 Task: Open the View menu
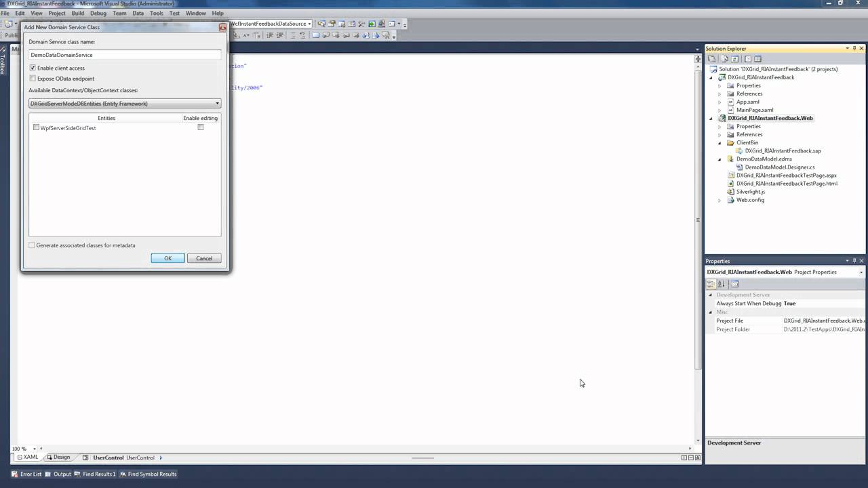coord(37,13)
